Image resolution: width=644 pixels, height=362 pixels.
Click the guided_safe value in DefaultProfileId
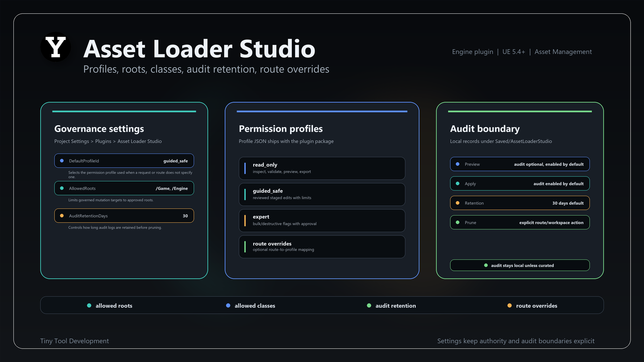point(175,161)
